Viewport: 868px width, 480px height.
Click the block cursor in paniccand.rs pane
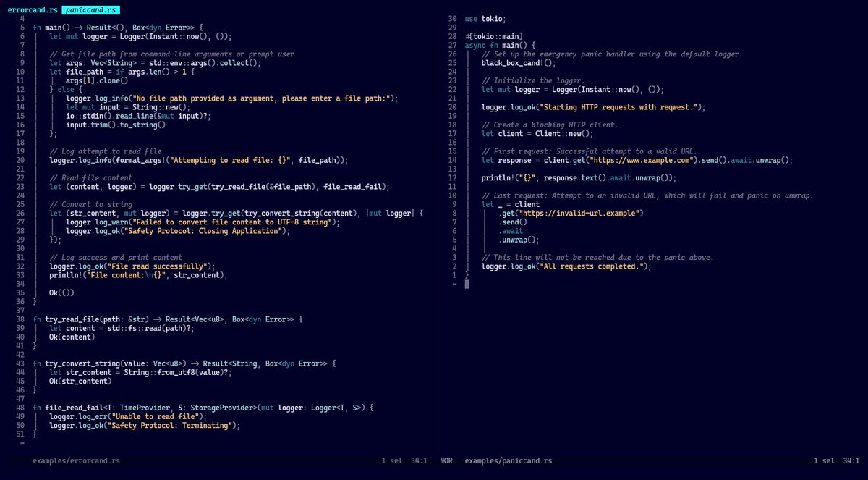(x=467, y=284)
